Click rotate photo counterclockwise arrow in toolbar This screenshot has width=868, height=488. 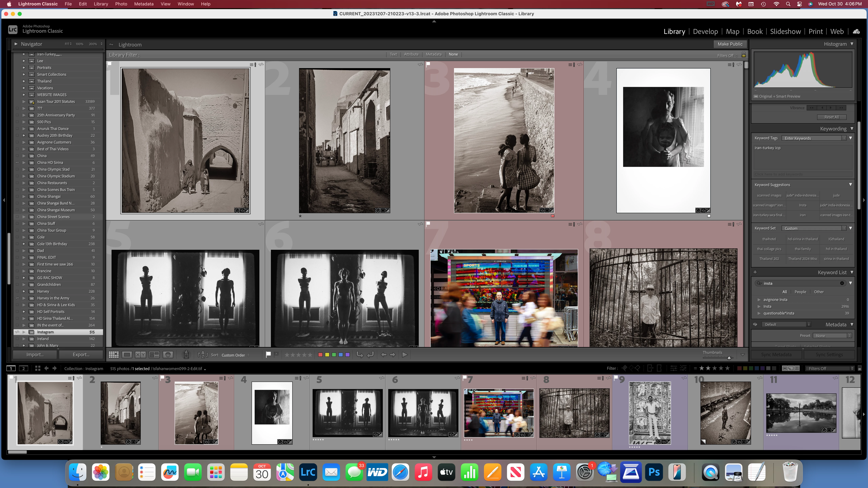click(360, 355)
